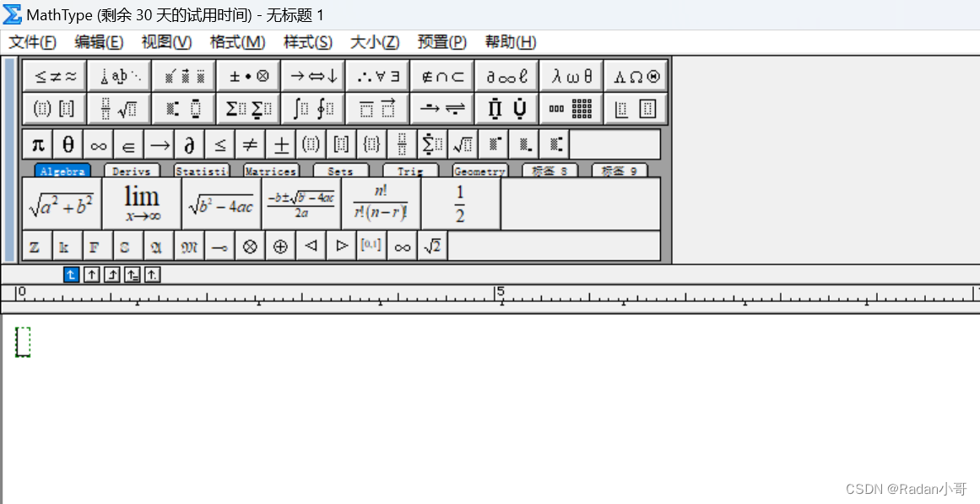The height and width of the screenshot is (504, 980).
Task: Open the matrix templates palette
Action: [571, 109]
